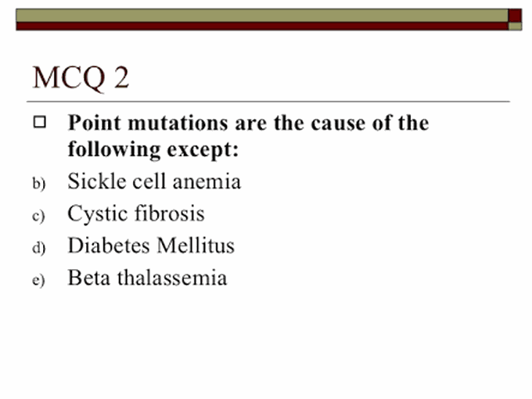
Task: Click the small olive corner square
Action: tap(515, 27)
